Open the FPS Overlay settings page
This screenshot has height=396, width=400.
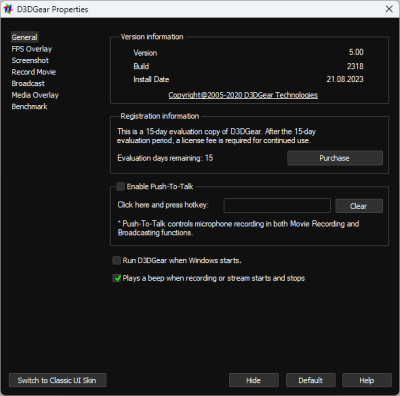click(32, 49)
